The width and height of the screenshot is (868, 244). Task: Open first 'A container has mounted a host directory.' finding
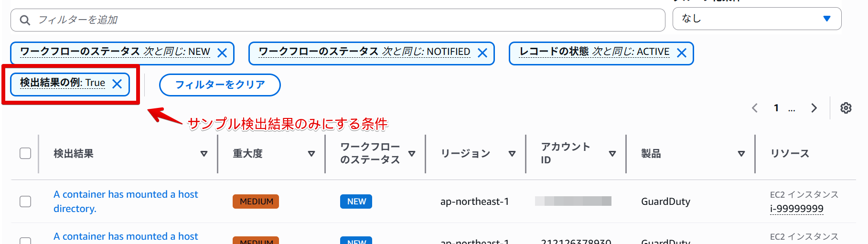click(126, 202)
